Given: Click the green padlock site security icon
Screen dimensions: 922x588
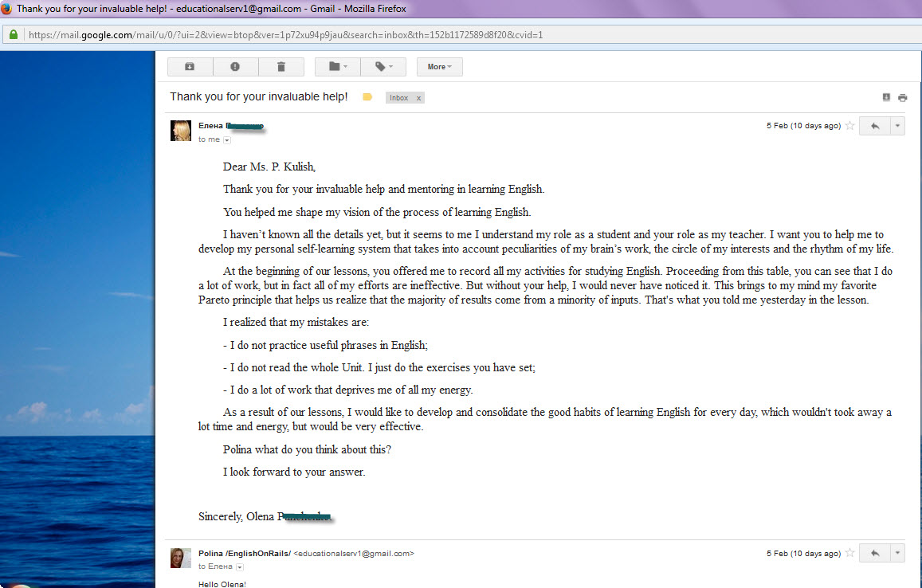Looking at the screenshot, I should pos(14,35).
